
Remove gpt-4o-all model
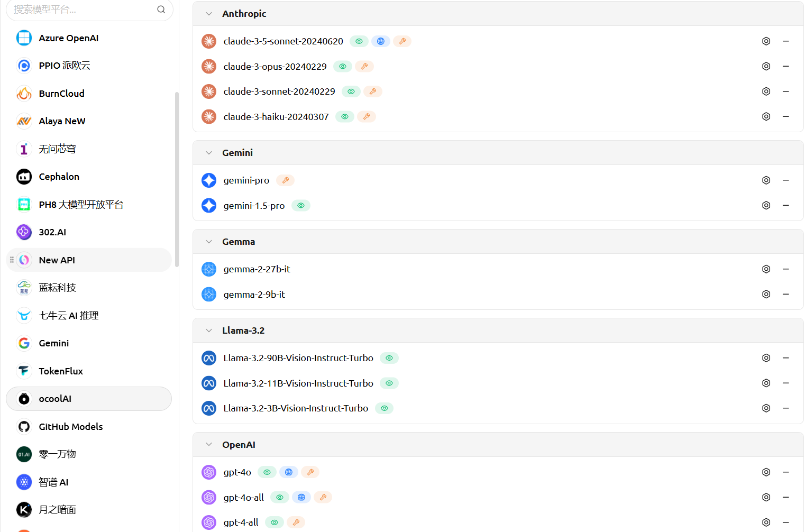coord(786,497)
